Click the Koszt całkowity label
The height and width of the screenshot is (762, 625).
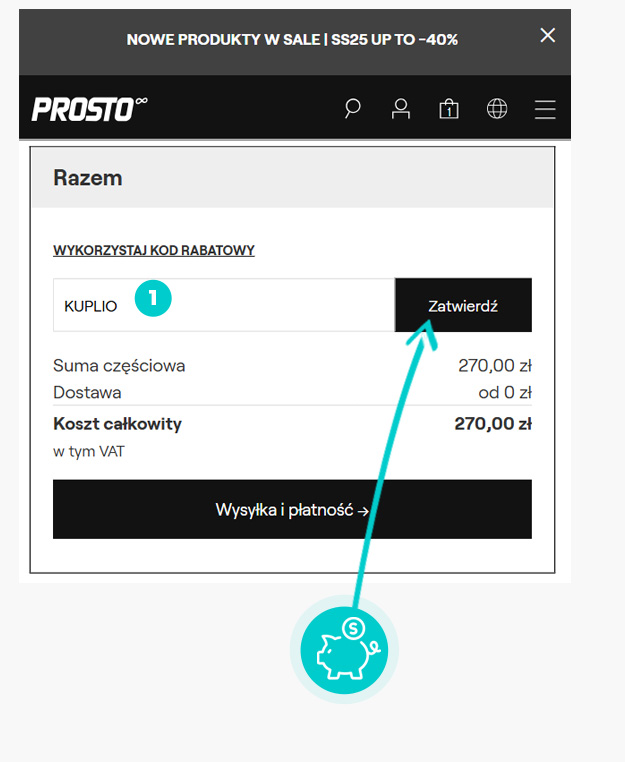[x=117, y=424]
